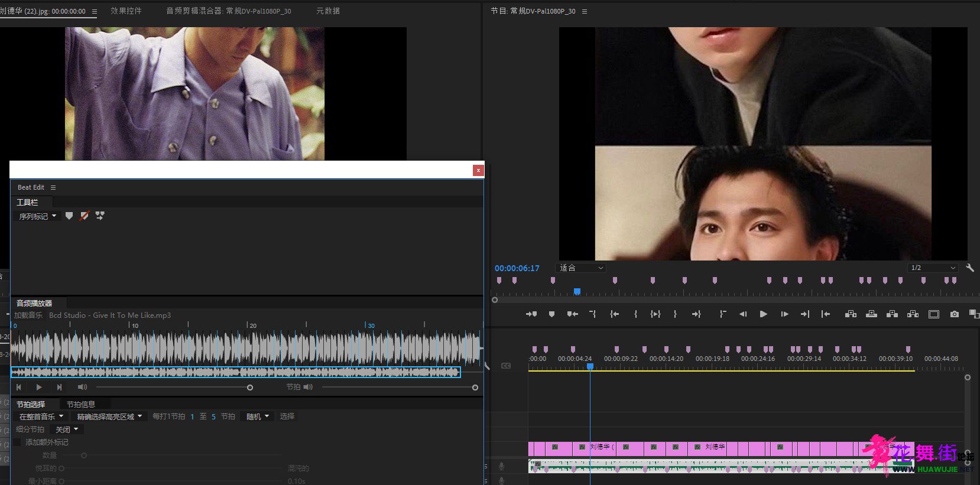This screenshot has width=980, height=485.
Task: Enable the 添加额外标记 checkbox
Action: pos(17,442)
